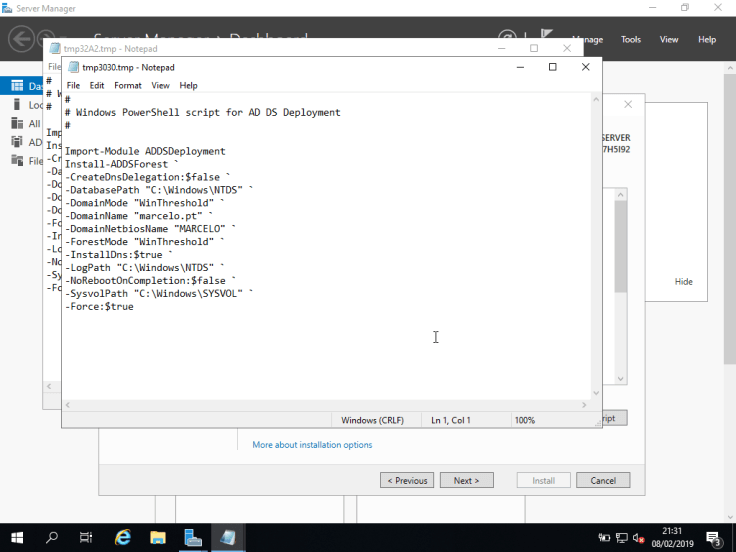Cancel the deployment wizard

pos(603,481)
